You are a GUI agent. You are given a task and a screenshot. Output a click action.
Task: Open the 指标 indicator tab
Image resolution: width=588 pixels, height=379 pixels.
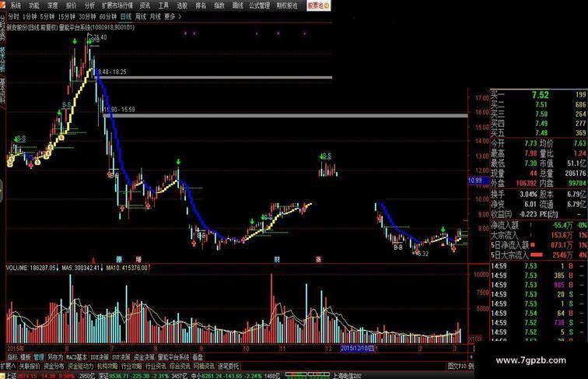[12, 357]
